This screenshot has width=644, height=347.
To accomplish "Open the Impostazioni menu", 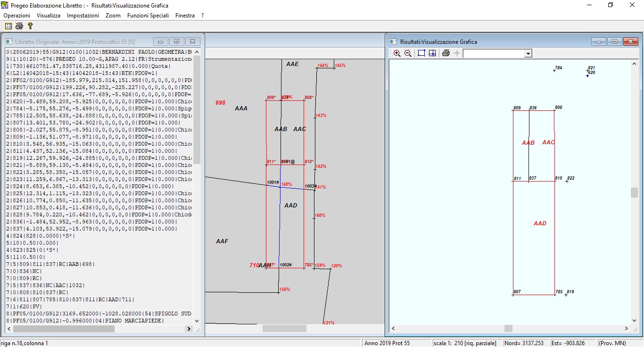I will point(83,16).
